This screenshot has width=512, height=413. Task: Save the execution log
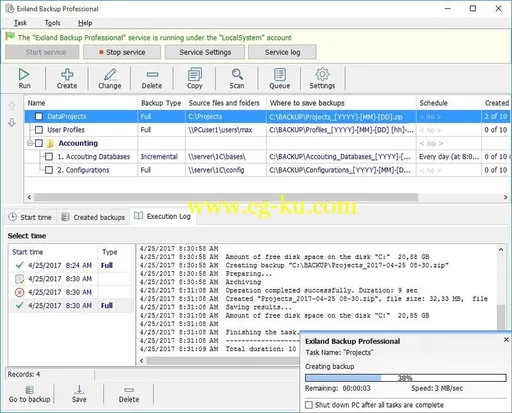pyautogui.click(x=79, y=394)
